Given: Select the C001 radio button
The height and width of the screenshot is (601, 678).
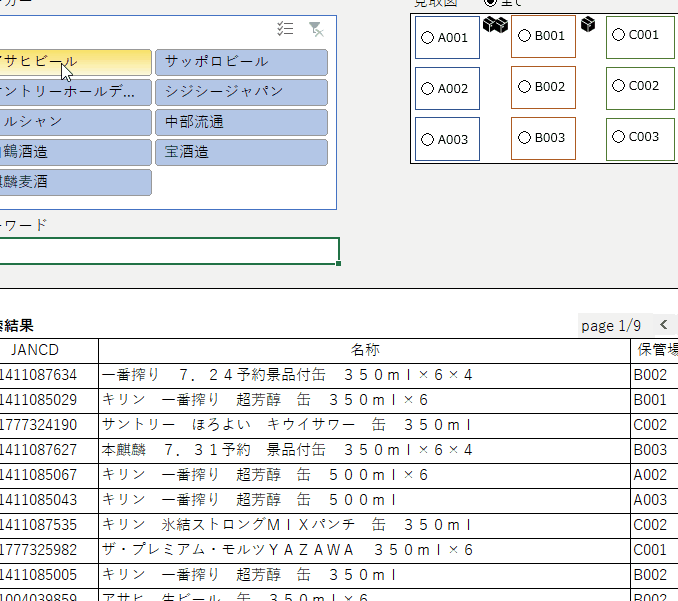Looking at the screenshot, I should point(618,35).
